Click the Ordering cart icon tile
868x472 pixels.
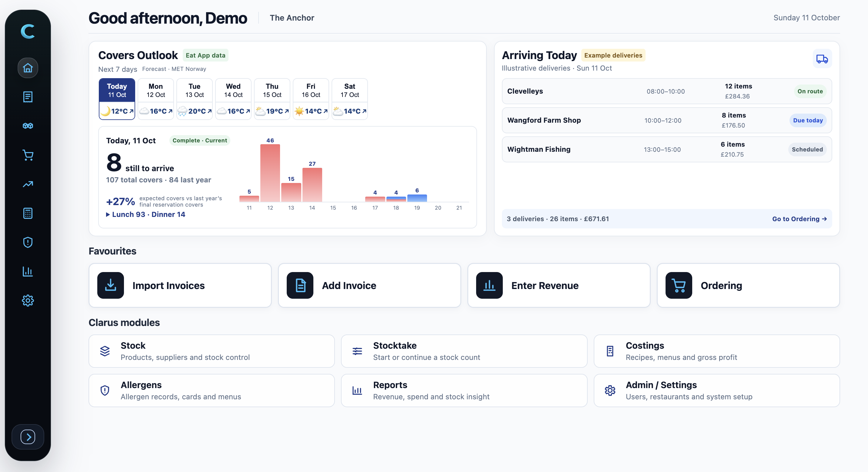click(679, 285)
